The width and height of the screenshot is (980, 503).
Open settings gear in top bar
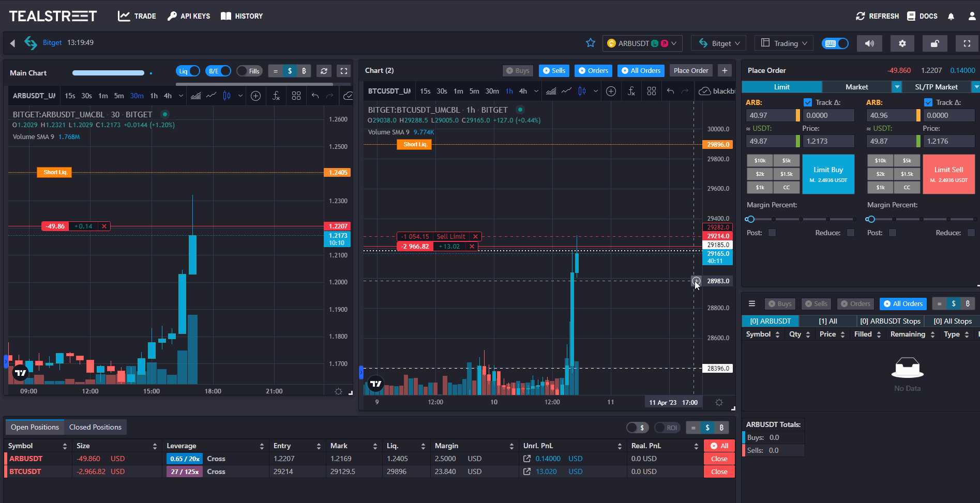(902, 43)
